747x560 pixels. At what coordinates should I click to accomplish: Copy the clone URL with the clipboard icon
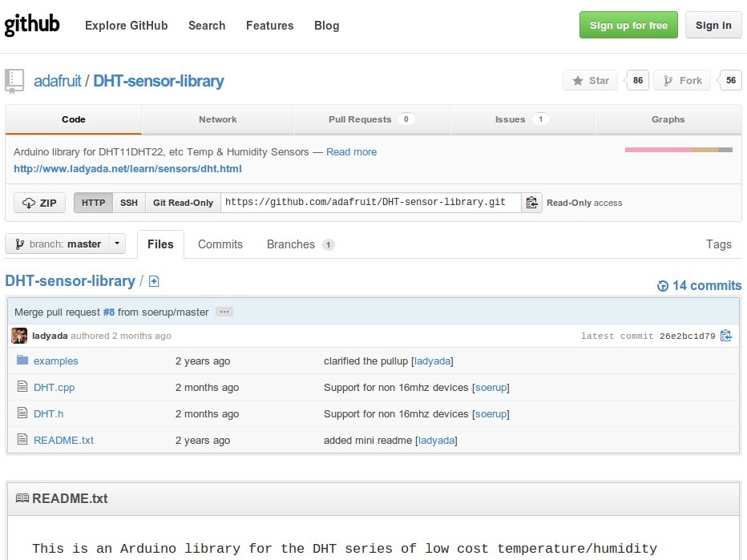point(531,203)
